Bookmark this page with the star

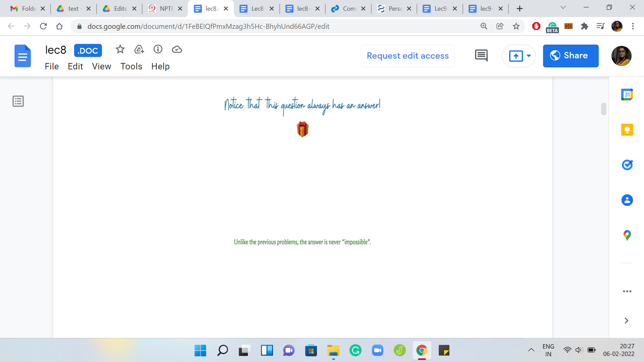point(516,26)
